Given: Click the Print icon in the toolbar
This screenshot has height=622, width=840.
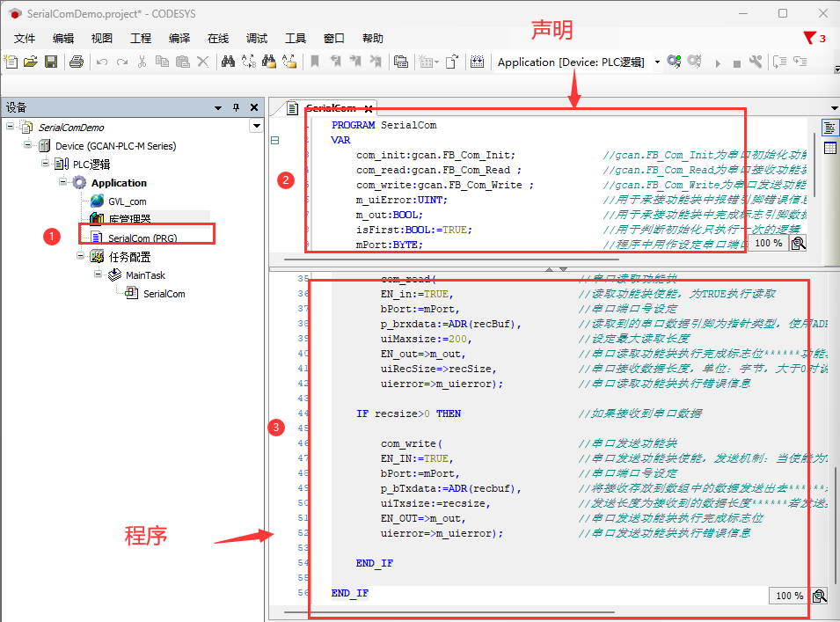Looking at the screenshot, I should (x=77, y=62).
